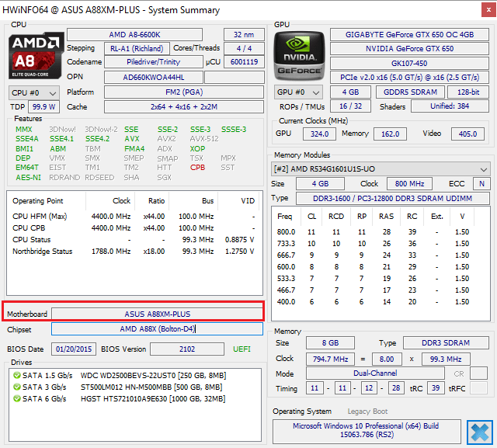497x448 pixels.
Task: Click the Shaders value Unified: 384
Action: click(450, 106)
